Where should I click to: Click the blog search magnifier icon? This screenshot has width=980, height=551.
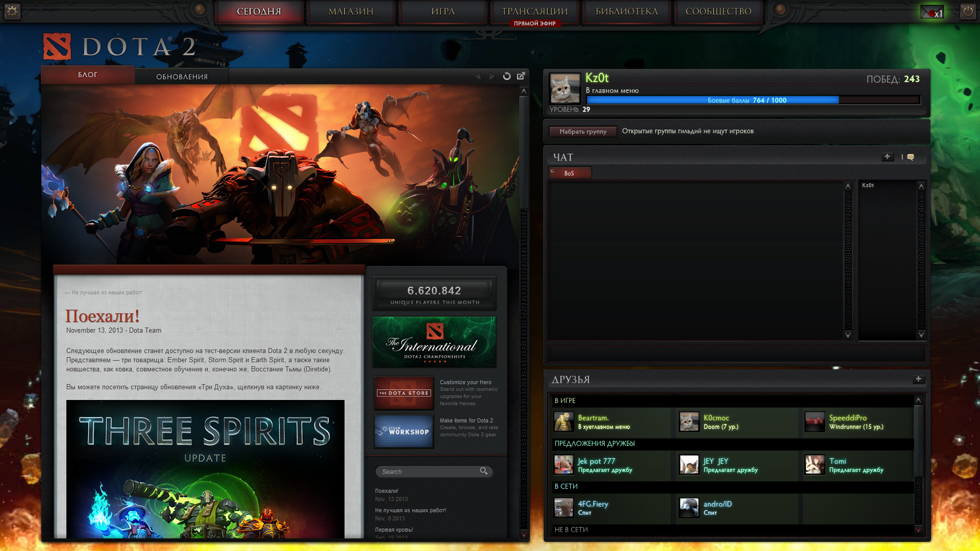point(484,471)
